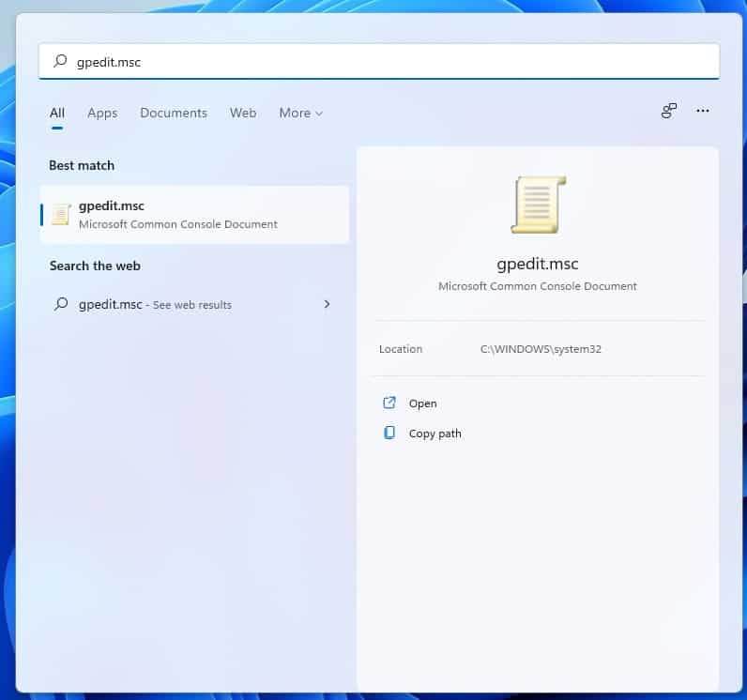This screenshot has height=700, width=747.
Task: Click the large gpedit.msc document icon in preview
Action: (538, 205)
